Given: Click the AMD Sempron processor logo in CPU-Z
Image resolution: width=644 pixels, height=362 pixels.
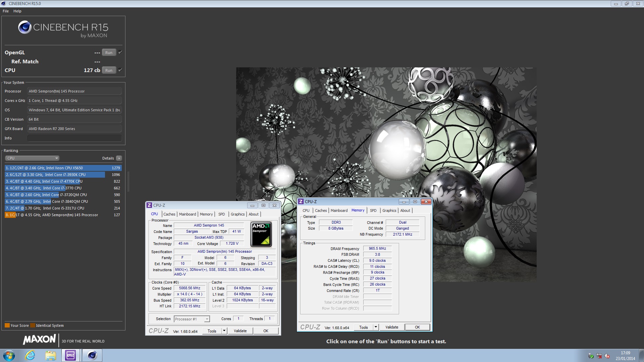Looking at the screenshot, I should click(x=261, y=234).
